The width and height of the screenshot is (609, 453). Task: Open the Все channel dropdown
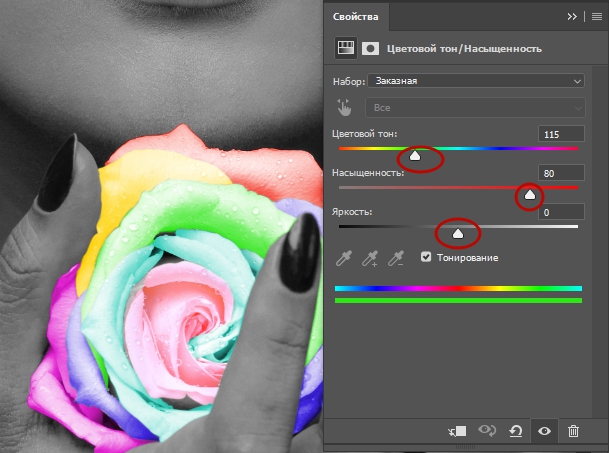point(475,108)
